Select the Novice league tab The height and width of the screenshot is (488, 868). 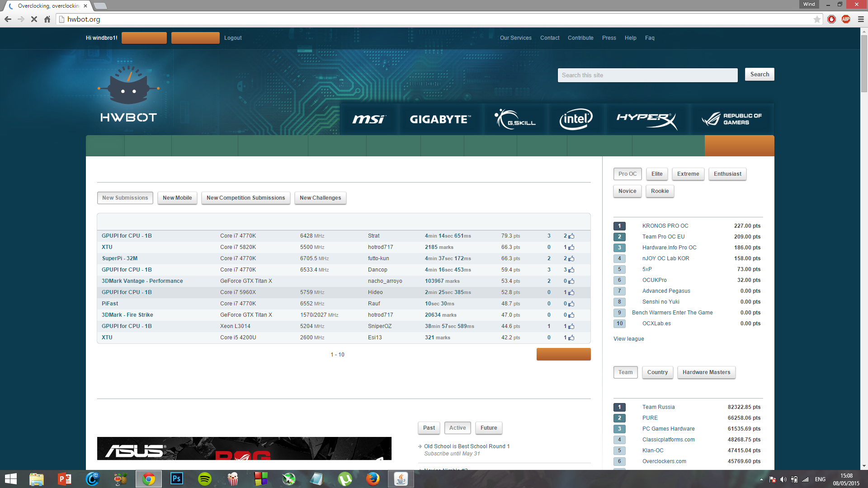[627, 191]
